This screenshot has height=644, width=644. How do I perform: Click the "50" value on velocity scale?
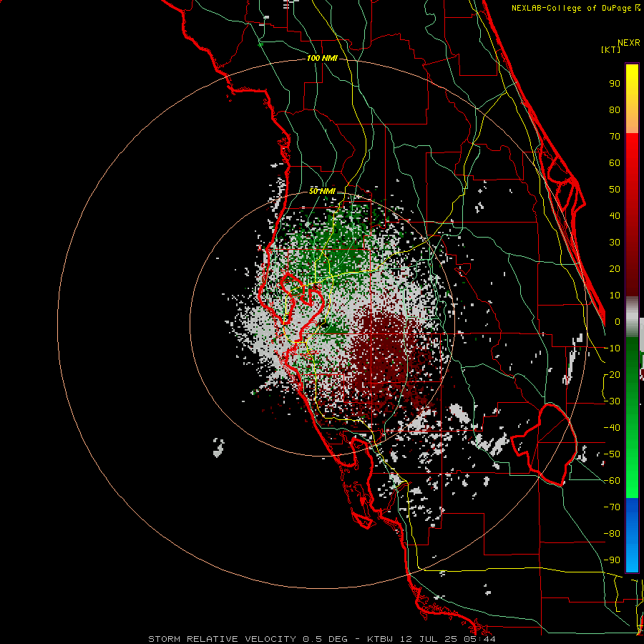pos(615,190)
